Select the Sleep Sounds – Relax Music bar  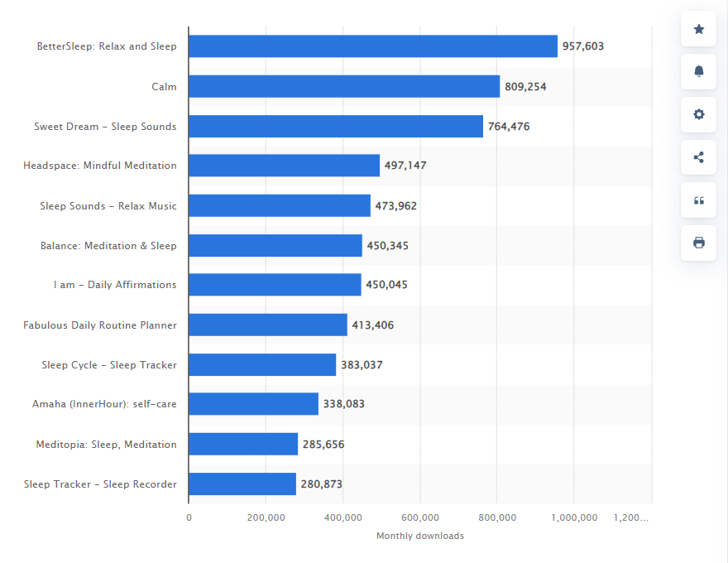[280, 205]
